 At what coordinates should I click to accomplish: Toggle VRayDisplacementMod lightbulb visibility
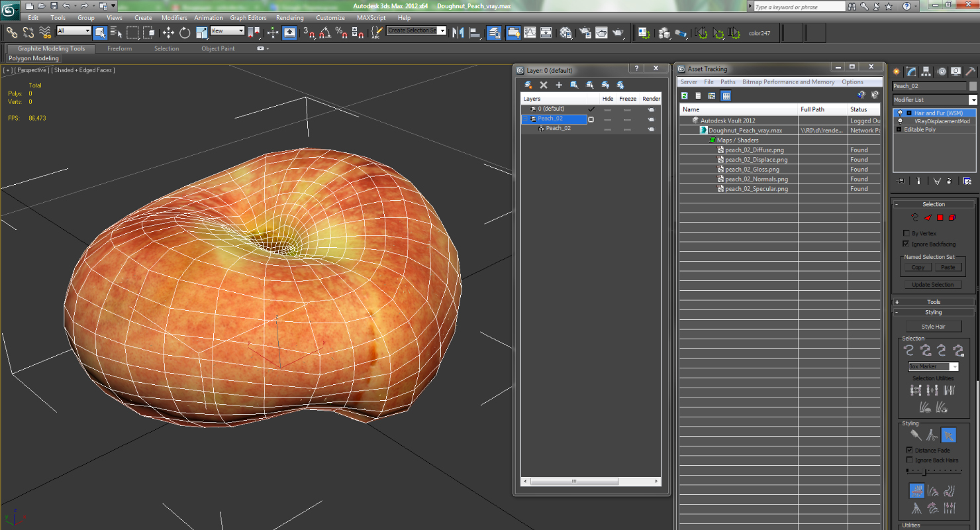(x=900, y=121)
